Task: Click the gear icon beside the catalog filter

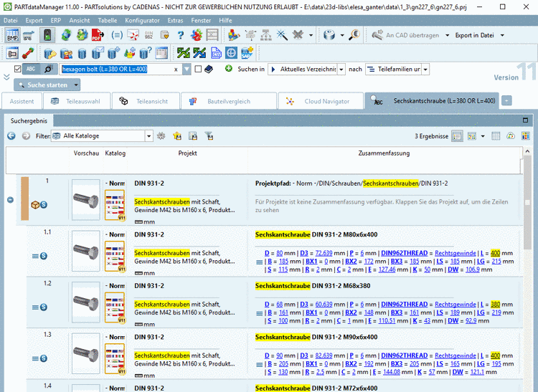Action: pyautogui.click(x=161, y=136)
